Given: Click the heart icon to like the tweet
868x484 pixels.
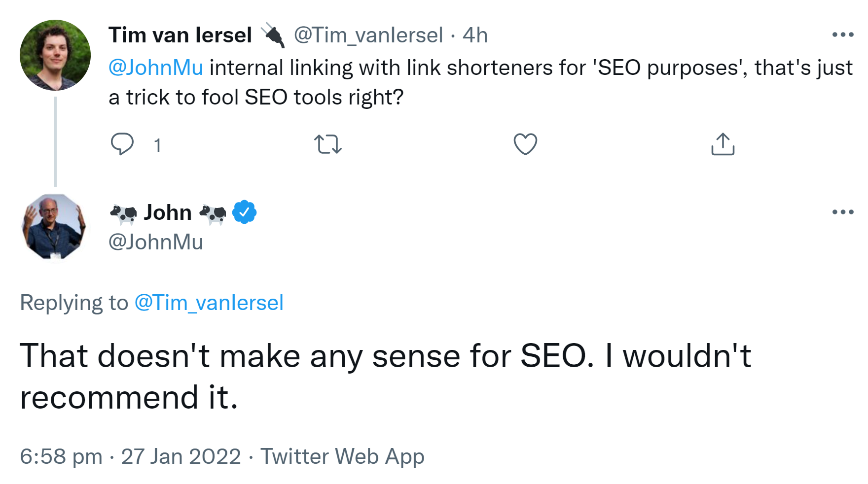Looking at the screenshot, I should [x=525, y=144].
